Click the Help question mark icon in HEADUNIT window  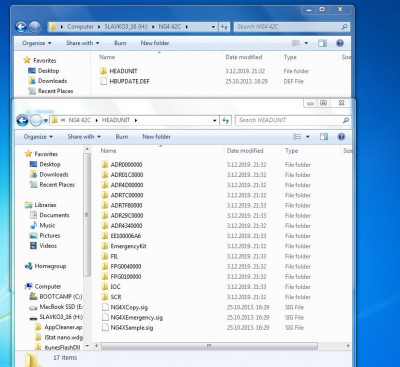pos(341,137)
